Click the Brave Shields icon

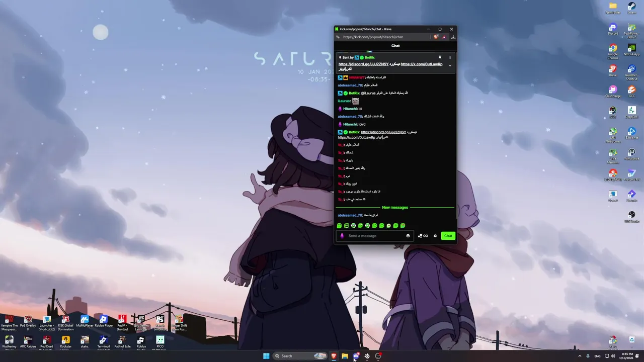[436, 37]
